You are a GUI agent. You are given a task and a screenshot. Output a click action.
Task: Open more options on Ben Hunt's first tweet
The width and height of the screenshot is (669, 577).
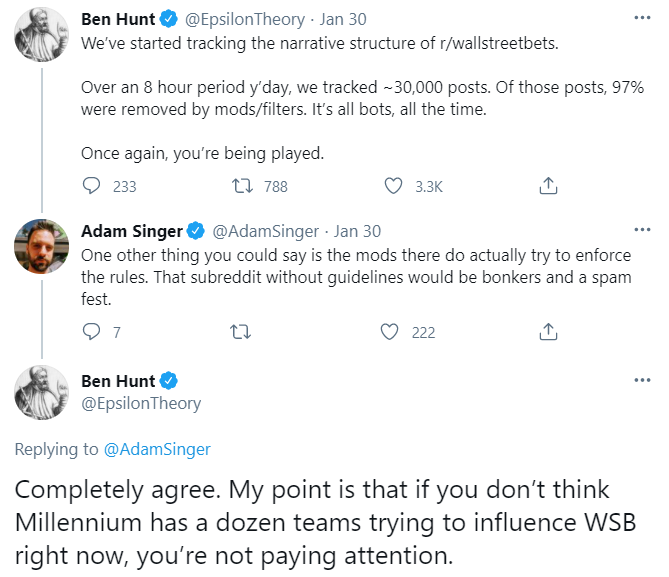click(642, 18)
